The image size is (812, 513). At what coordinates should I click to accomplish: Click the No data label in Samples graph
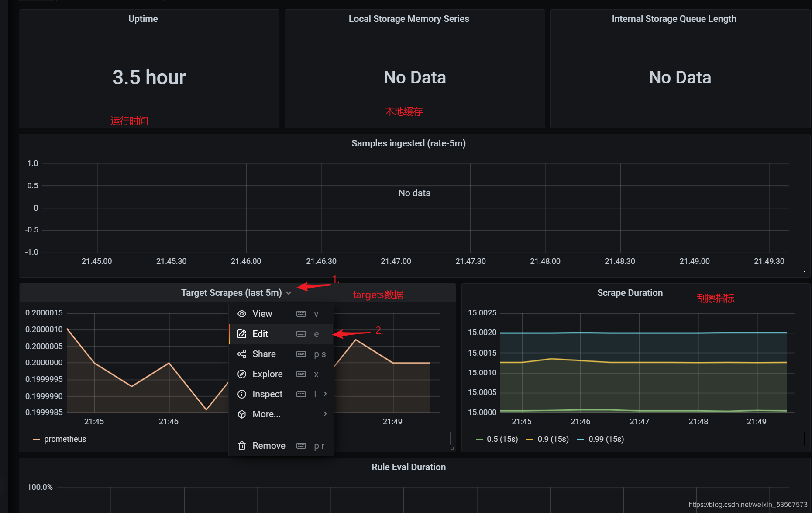414,193
